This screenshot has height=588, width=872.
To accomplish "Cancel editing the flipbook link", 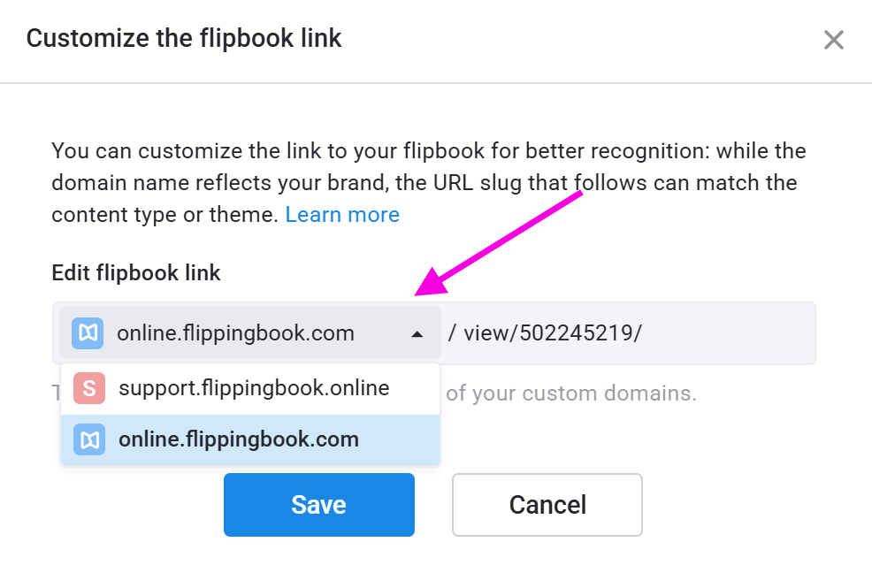I will click(547, 505).
